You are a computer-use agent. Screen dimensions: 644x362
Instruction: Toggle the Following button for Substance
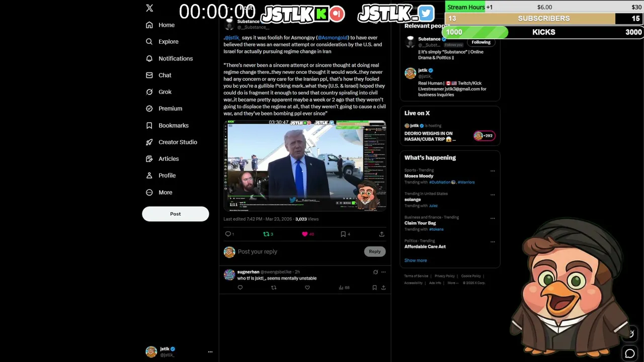tap(481, 42)
